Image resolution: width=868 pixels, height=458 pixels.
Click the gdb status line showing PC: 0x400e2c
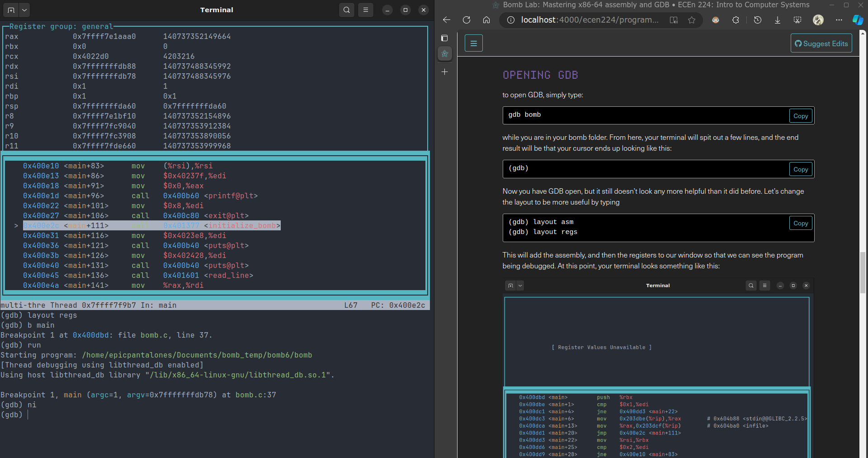coord(215,305)
